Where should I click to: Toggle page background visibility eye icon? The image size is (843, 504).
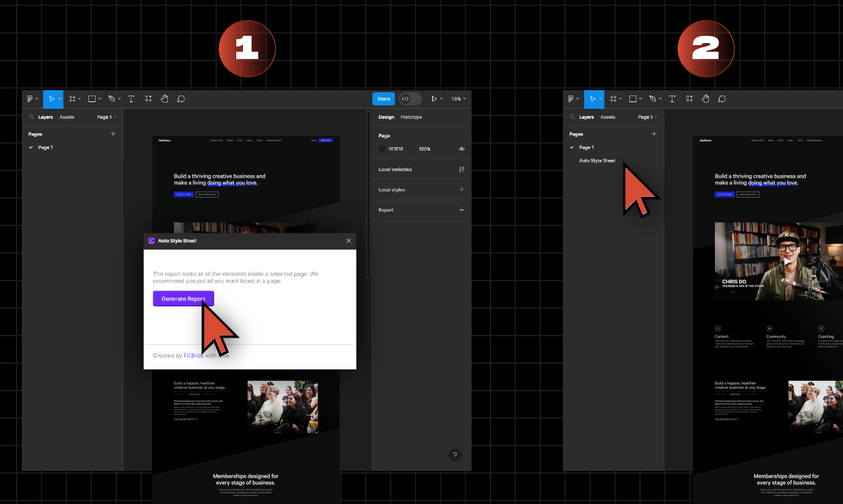tap(462, 149)
